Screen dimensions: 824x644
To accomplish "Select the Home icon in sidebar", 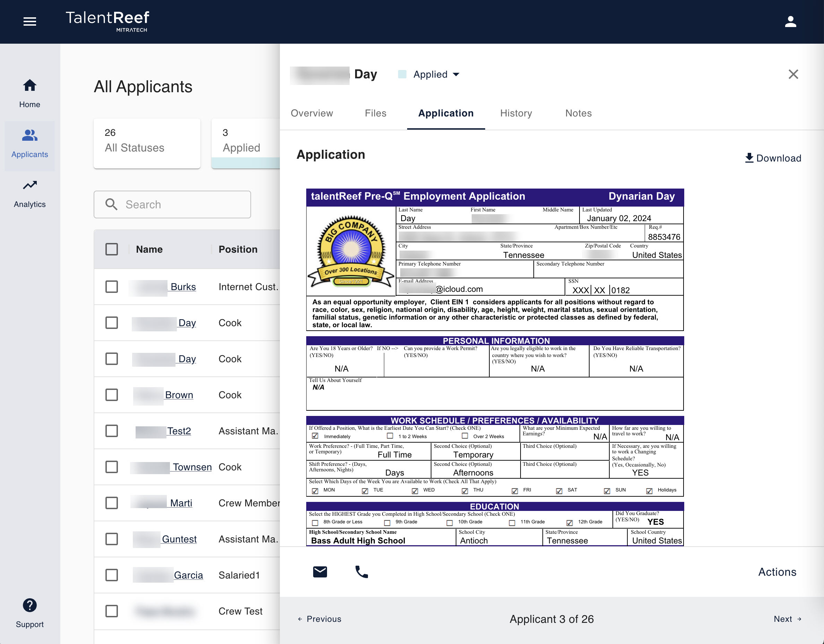I will pyautogui.click(x=29, y=86).
